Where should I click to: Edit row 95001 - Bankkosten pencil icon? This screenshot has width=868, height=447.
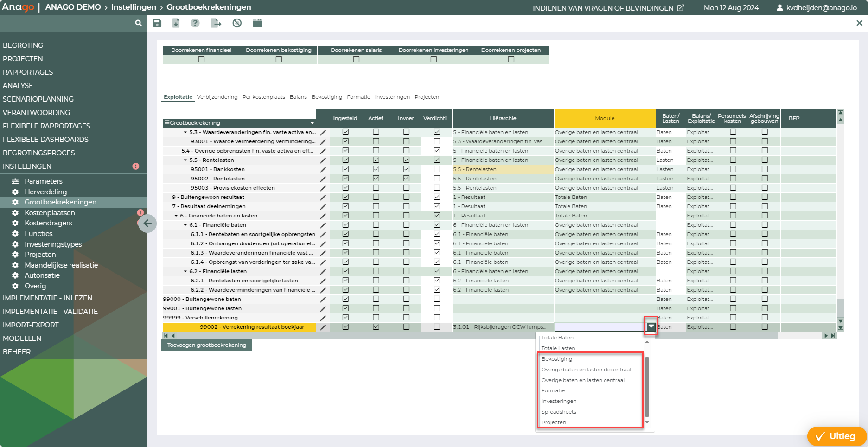pyautogui.click(x=323, y=169)
